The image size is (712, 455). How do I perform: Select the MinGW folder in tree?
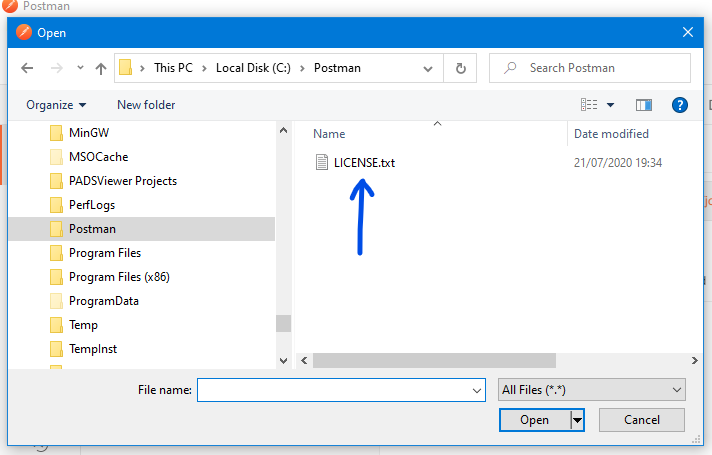pos(89,133)
